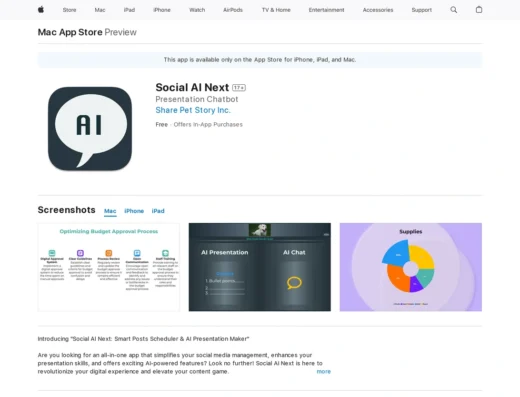Open the TV & Home menu item
This screenshot has height=397, width=520.
tap(276, 10)
